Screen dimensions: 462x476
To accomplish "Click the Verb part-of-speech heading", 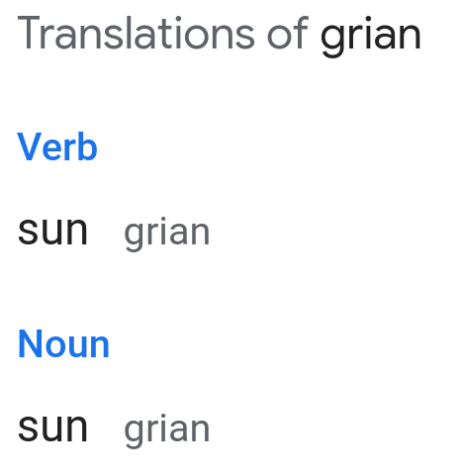I will point(57,146).
